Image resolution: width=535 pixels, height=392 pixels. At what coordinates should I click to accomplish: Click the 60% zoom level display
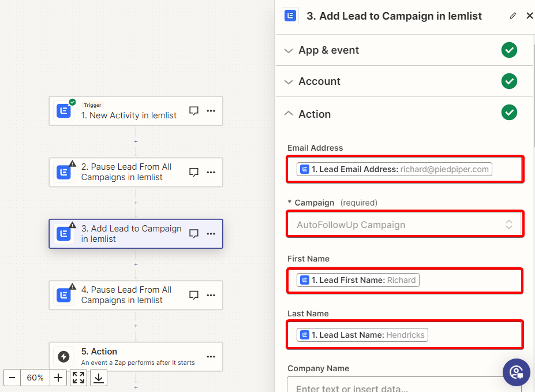click(35, 378)
